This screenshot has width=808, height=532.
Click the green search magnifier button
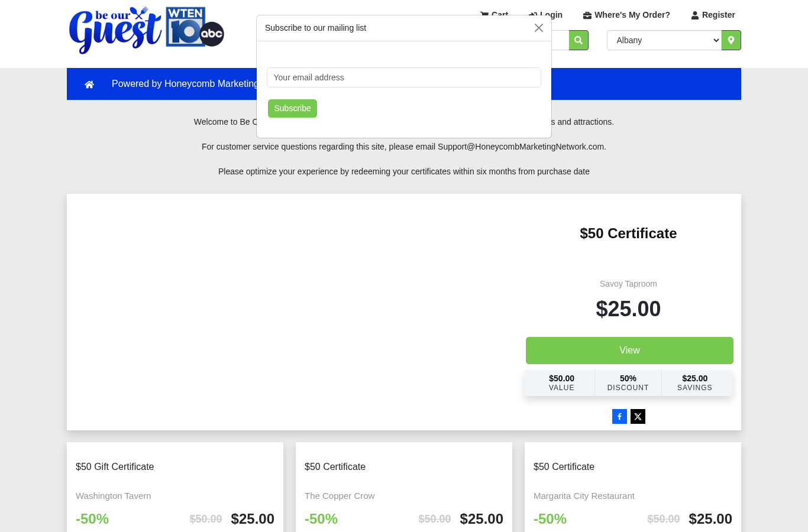(578, 40)
